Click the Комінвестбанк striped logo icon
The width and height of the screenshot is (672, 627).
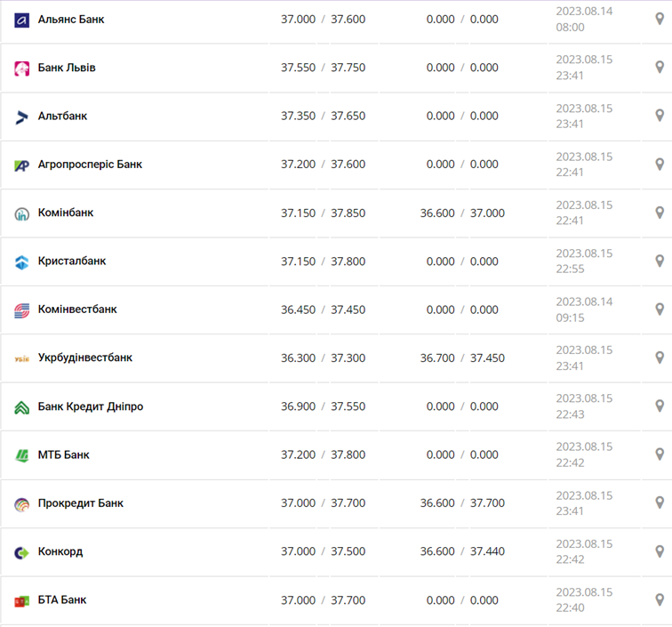[x=22, y=310]
